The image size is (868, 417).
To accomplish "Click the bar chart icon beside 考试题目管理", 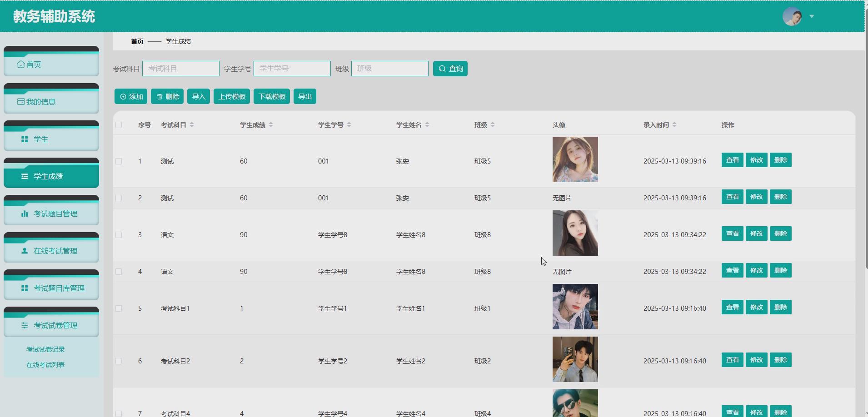I will click(x=25, y=213).
